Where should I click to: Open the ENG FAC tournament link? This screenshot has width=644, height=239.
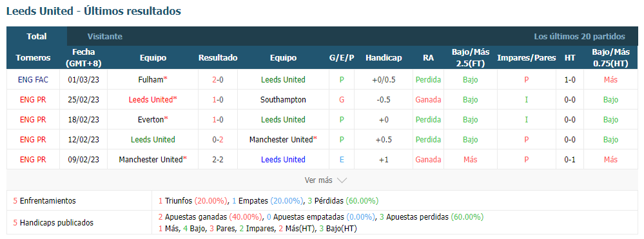click(33, 80)
